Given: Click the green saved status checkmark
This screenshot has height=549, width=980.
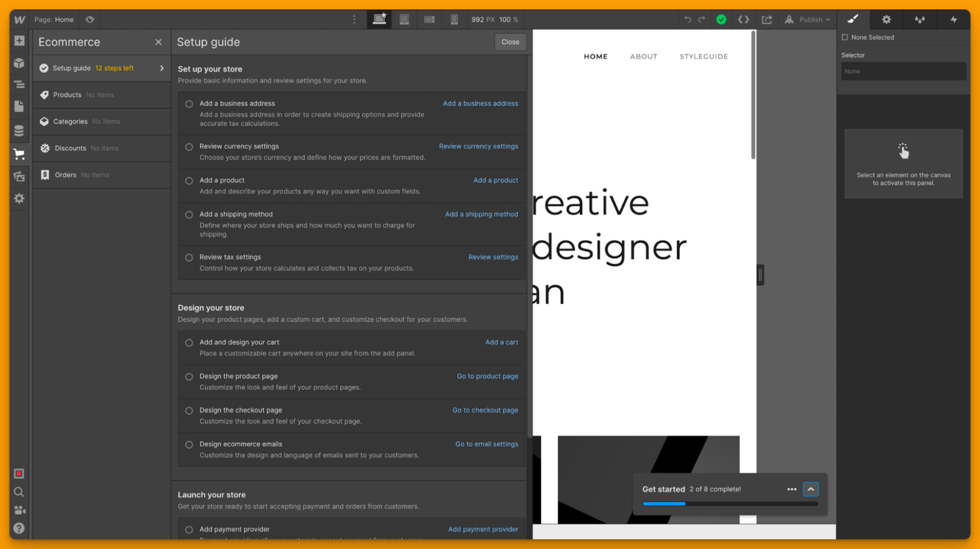Looking at the screenshot, I should [x=721, y=20].
